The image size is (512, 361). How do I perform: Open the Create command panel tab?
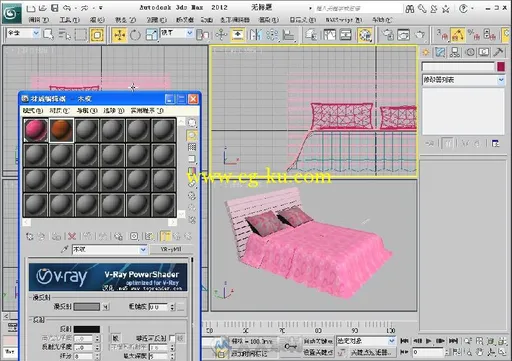(426, 52)
